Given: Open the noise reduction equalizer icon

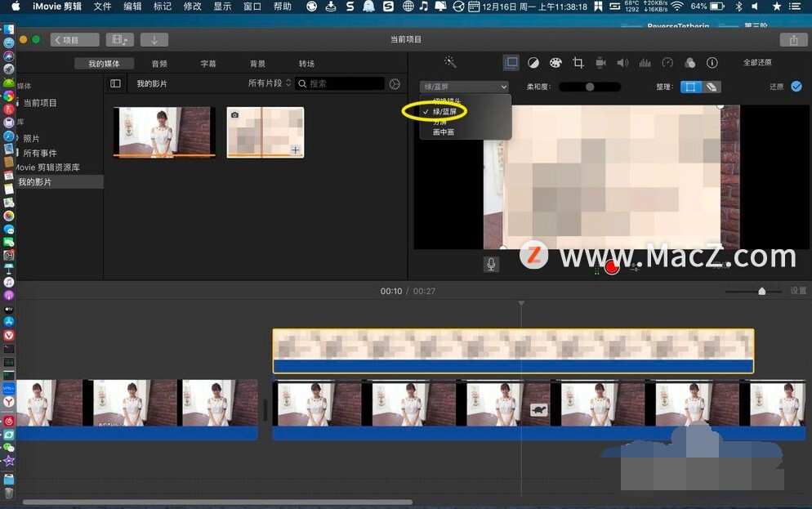Looking at the screenshot, I should pyautogui.click(x=645, y=63).
